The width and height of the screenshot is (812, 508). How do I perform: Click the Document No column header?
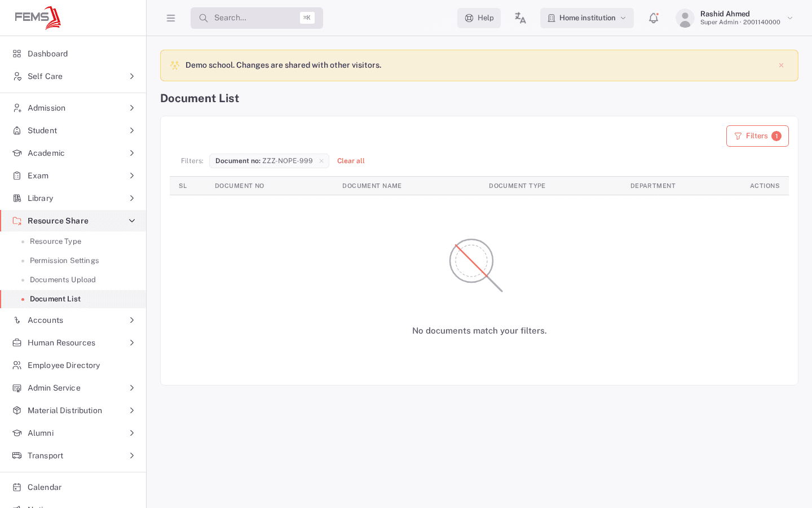pos(240,186)
